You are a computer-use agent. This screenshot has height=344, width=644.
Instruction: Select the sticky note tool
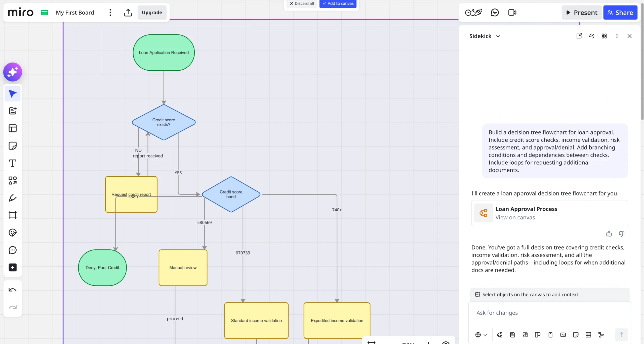tap(12, 145)
